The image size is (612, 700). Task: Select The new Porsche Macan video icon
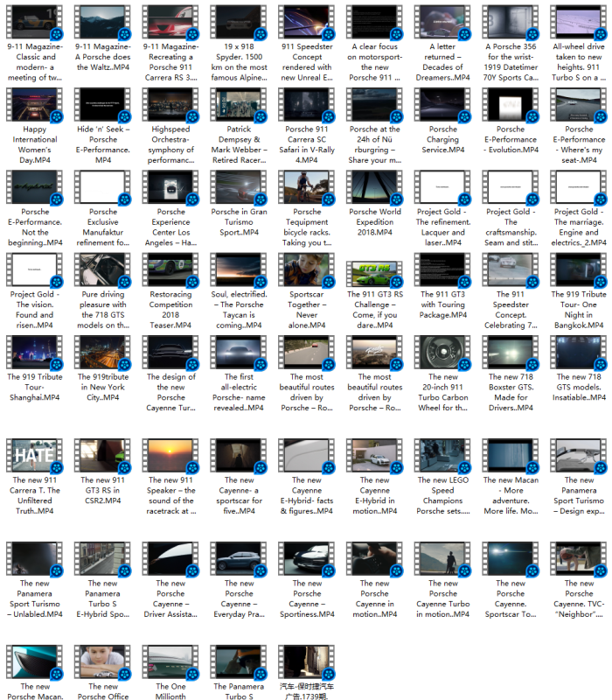point(34,661)
